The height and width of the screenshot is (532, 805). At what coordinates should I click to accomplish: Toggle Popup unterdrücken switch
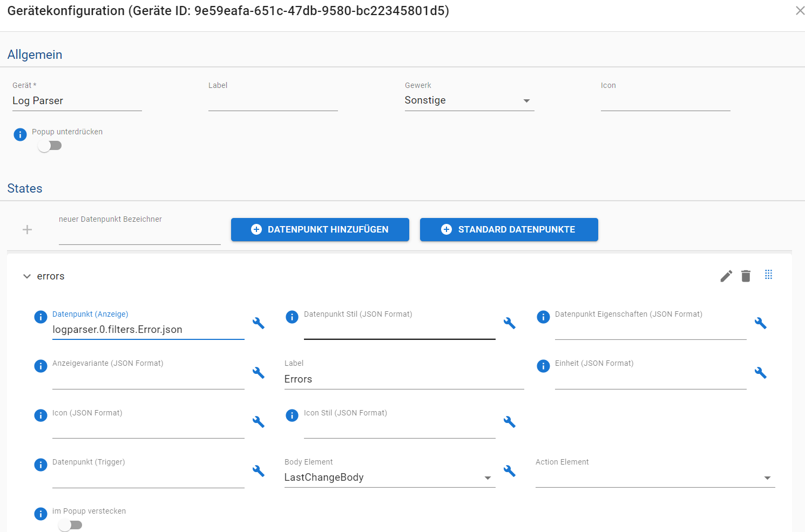pyautogui.click(x=50, y=146)
